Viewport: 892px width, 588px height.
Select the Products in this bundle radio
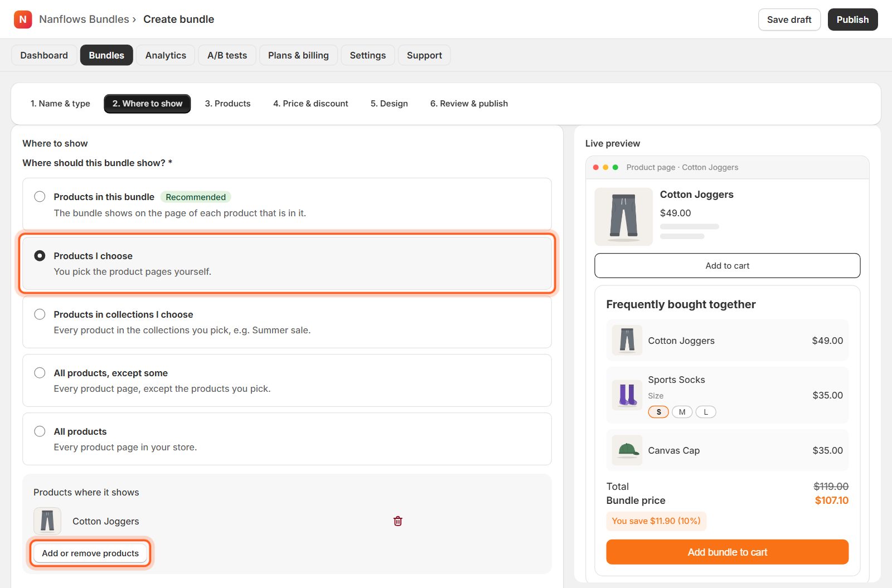(x=40, y=197)
